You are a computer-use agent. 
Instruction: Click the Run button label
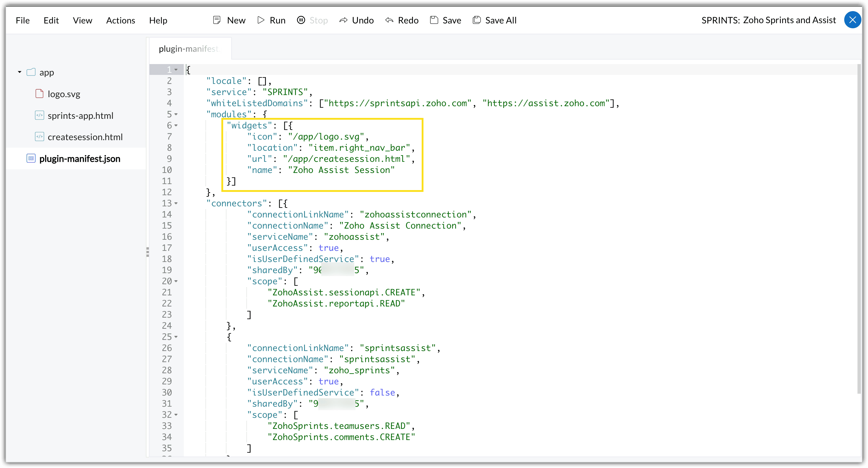278,20
